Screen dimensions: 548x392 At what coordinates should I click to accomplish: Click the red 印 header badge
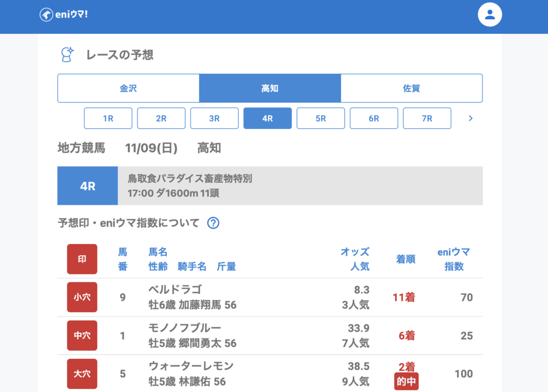(x=82, y=259)
